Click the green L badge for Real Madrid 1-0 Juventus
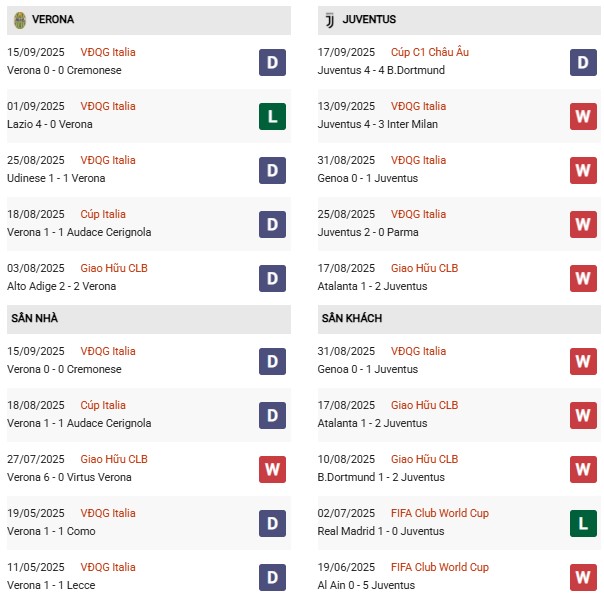This screenshot has width=604, height=596. coord(583,523)
